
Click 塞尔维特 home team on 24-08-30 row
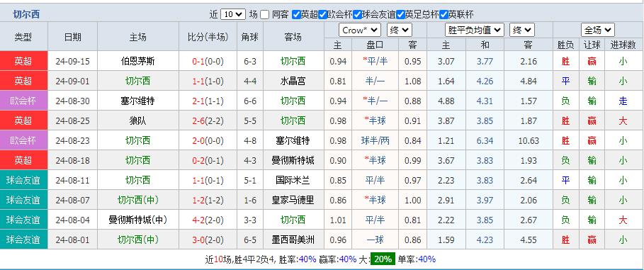(137, 101)
